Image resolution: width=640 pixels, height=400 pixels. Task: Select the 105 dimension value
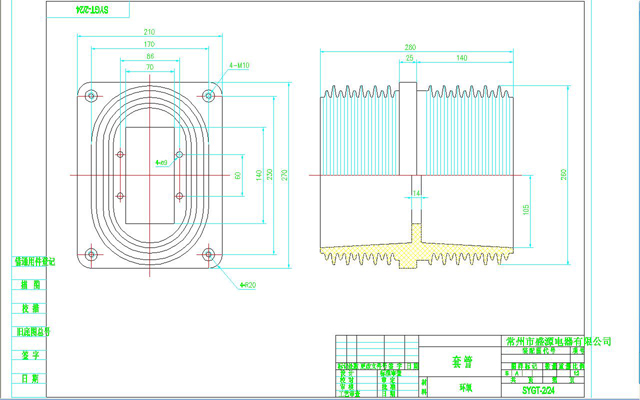coord(527,206)
